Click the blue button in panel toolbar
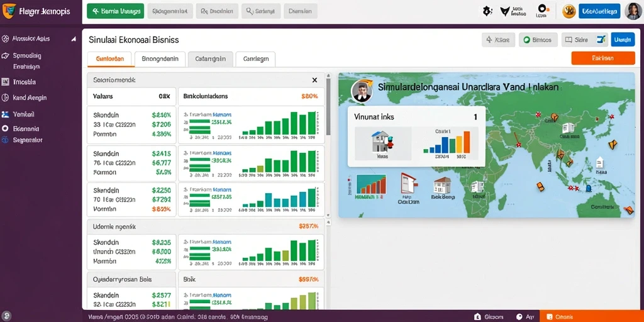The height and width of the screenshot is (322, 644). click(x=623, y=40)
